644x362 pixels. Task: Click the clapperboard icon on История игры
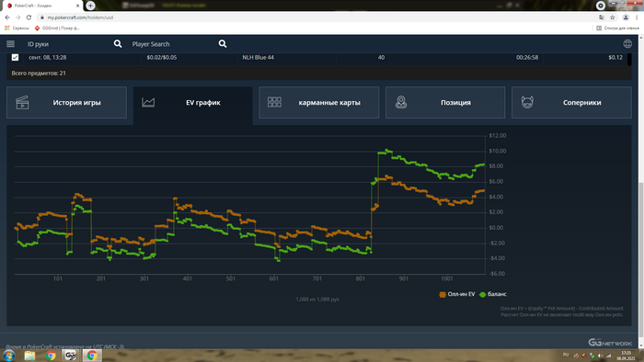pyautogui.click(x=22, y=103)
